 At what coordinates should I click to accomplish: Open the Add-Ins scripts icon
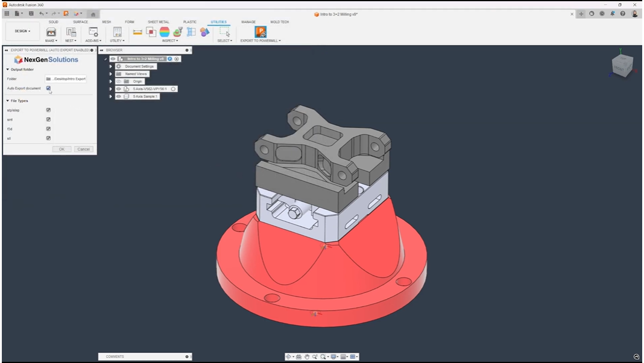pos(93,32)
